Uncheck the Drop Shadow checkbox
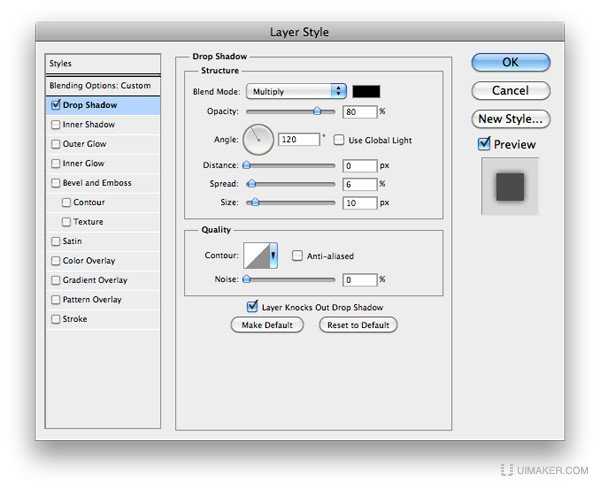Screen dimensions: 600x489 click(x=56, y=105)
